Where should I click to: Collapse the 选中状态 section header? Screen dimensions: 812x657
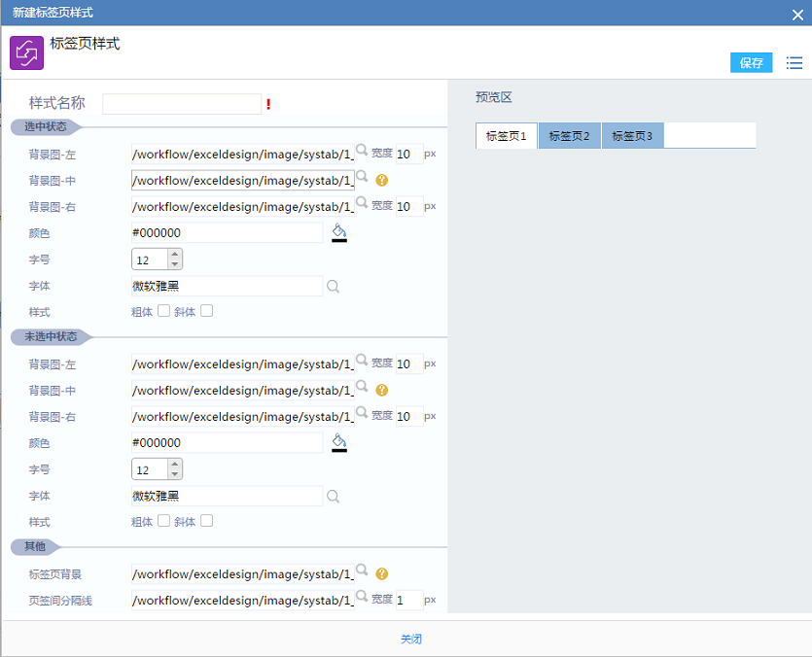click(x=46, y=127)
